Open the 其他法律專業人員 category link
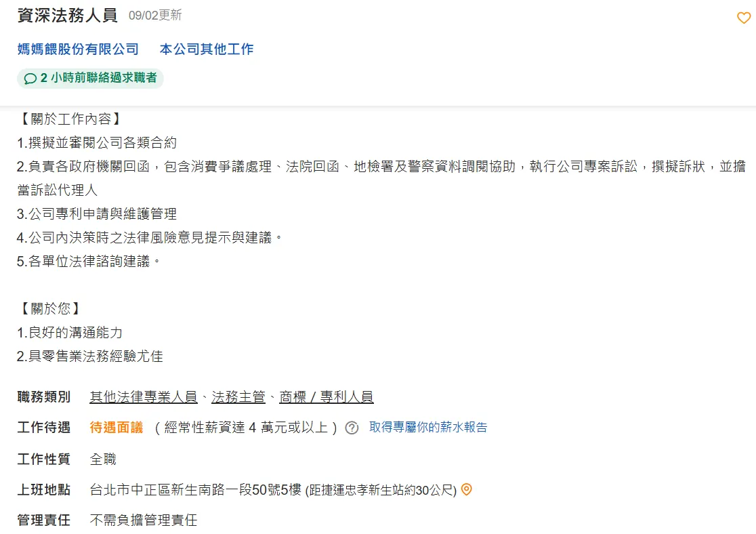 [x=144, y=396]
